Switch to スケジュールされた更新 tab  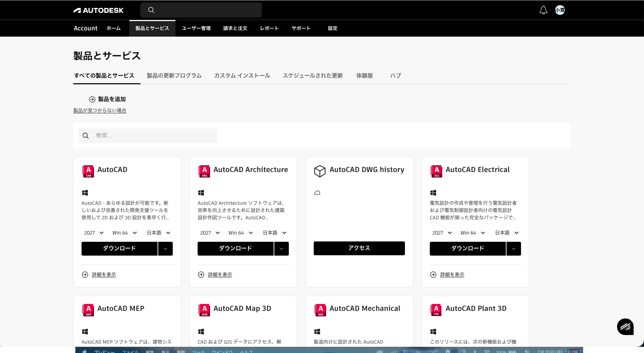click(x=313, y=76)
